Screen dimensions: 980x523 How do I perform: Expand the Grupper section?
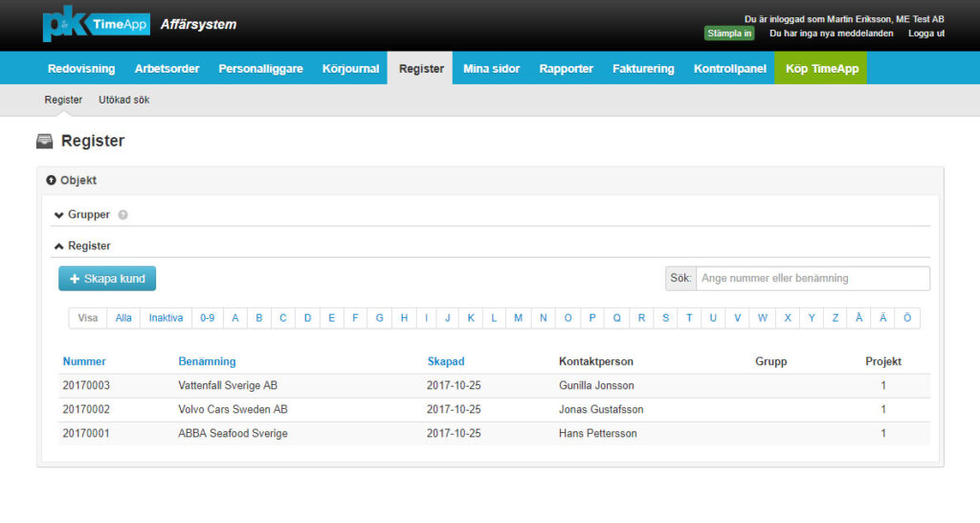[59, 215]
